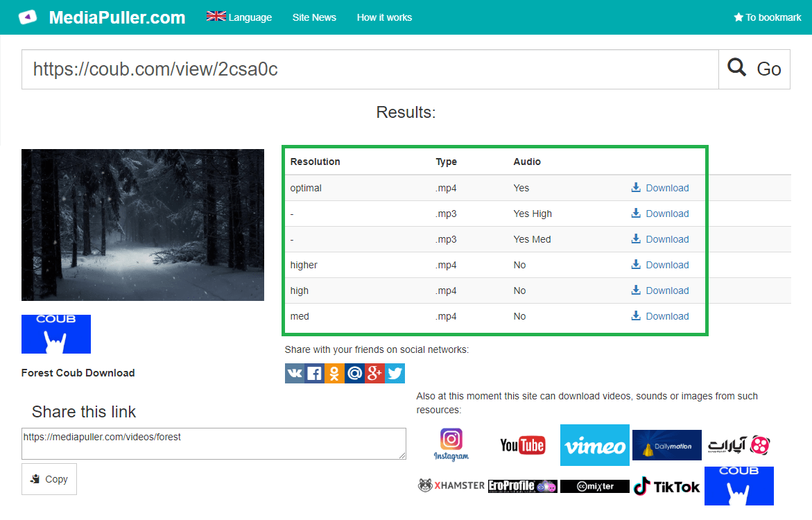Open the XHamster resource logo
The image size is (812, 520).
pyautogui.click(x=451, y=486)
